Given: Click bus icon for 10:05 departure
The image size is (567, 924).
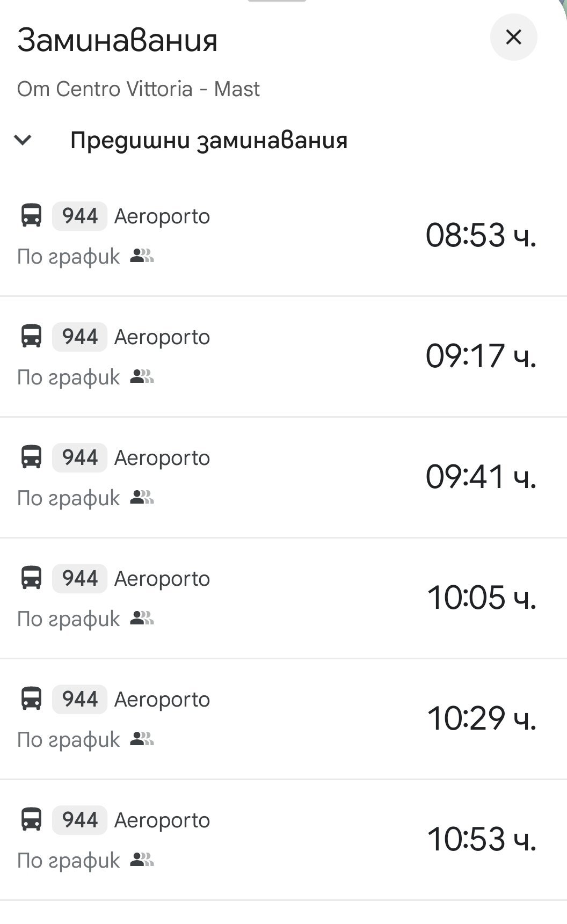Looking at the screenshot, I should click(x=31, y=578).
